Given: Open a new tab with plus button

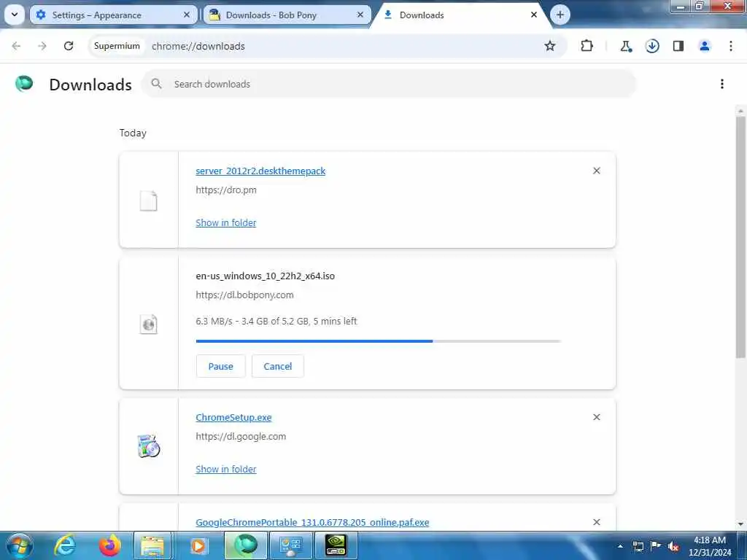Looking at the screenshot, I should click(x=560, y=15).
